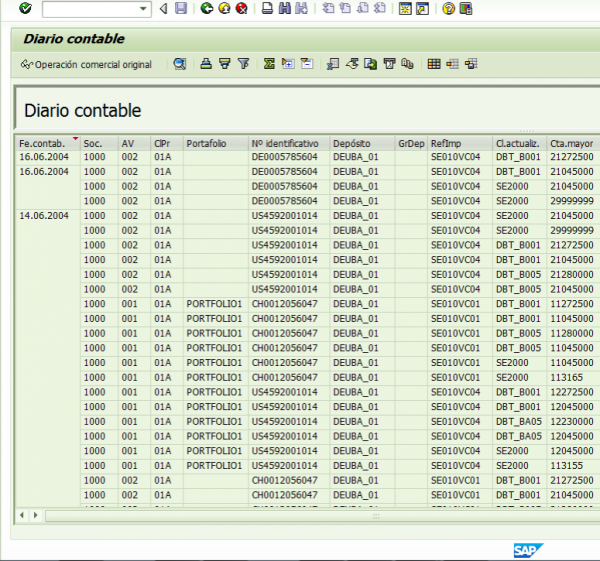This screenshot has height=561, width=600.
Task: Select the Cl.actualiz. column header
Action: click(520, 144)
